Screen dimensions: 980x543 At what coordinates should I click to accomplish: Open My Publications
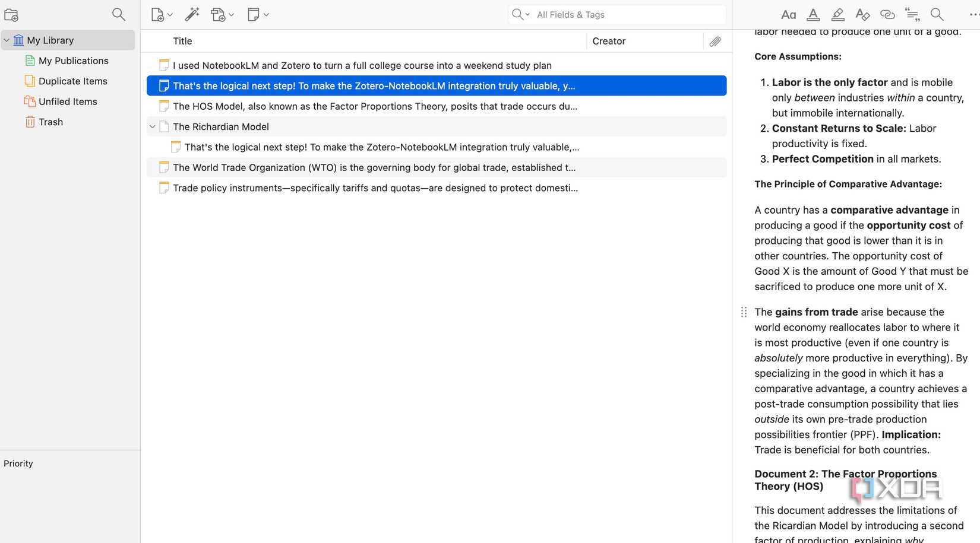click(73, 61)
